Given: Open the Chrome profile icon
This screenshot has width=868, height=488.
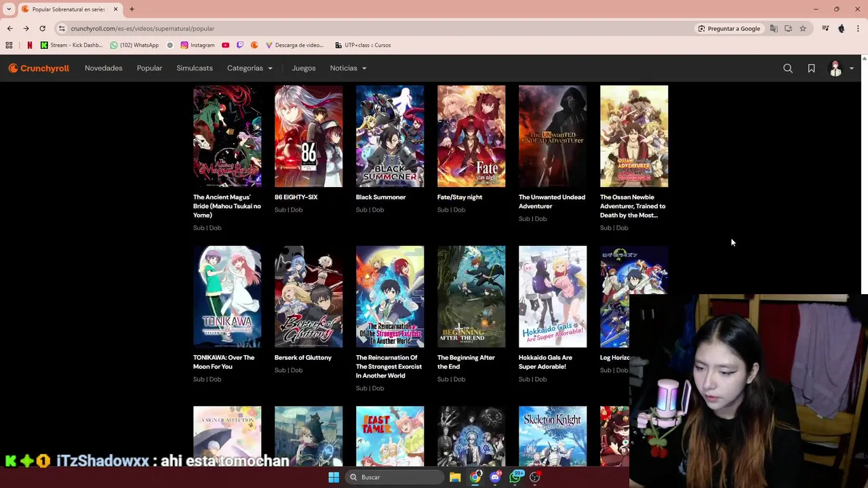Looking at the screenshot, I should (x=842, y=28).
